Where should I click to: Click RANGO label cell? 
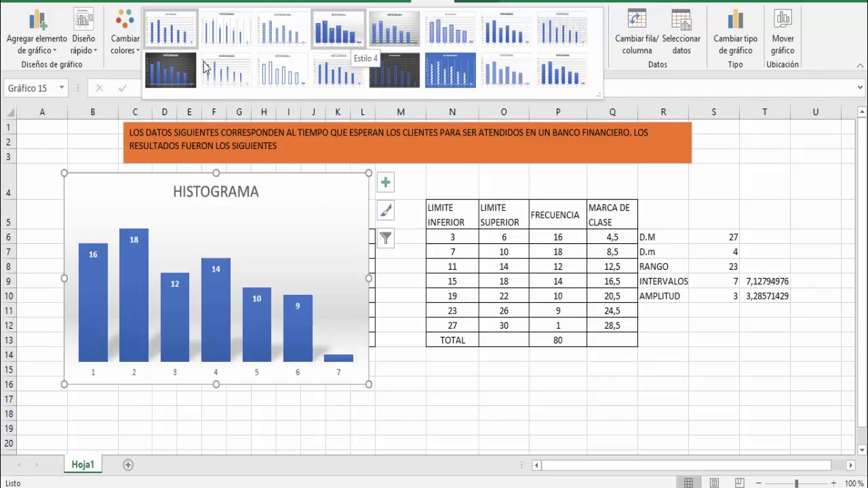click(663, 266)
